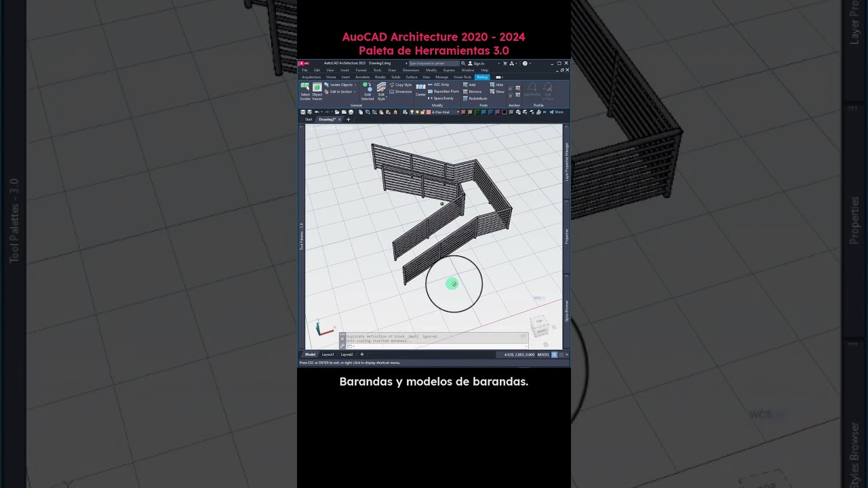Click the search keyword input field
The image size is (868, 488).
click(x=433, y=64)
